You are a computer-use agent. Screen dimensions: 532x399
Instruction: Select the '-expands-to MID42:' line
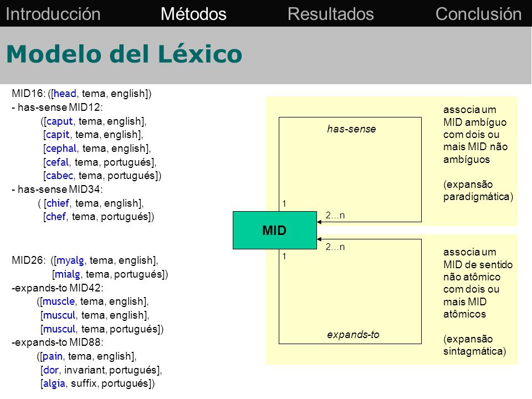[x=57, y=288]
